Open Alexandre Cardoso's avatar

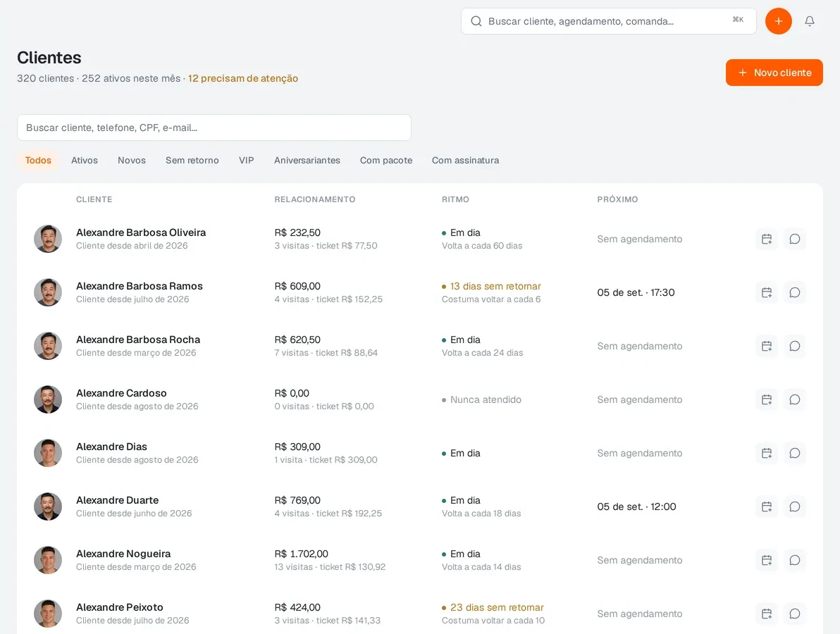coord(48,399)
